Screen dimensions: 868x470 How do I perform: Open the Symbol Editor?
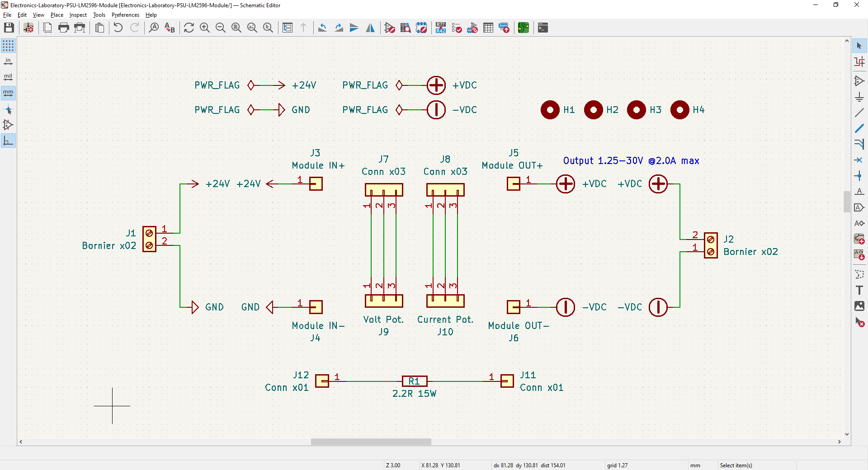point(390,28)
